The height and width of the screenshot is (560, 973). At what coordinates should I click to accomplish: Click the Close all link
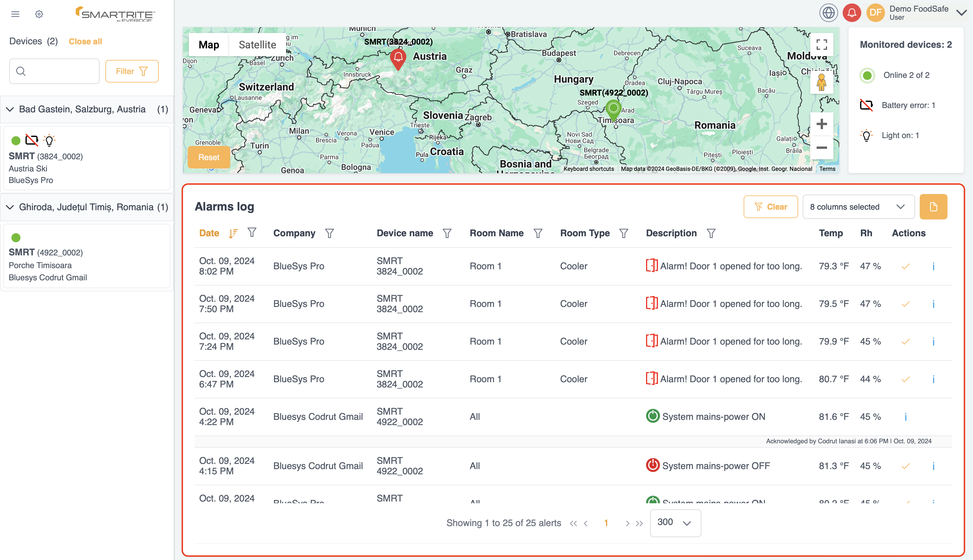(85, 41)
